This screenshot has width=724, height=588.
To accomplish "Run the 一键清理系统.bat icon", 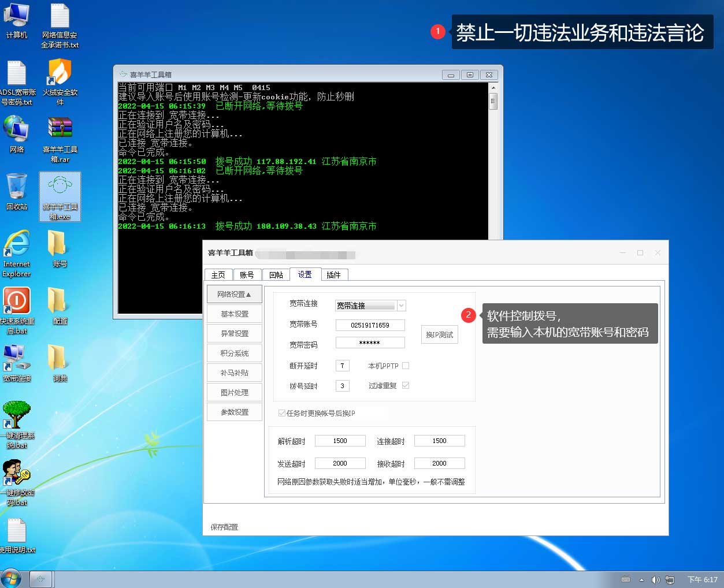I will [17, 416].
